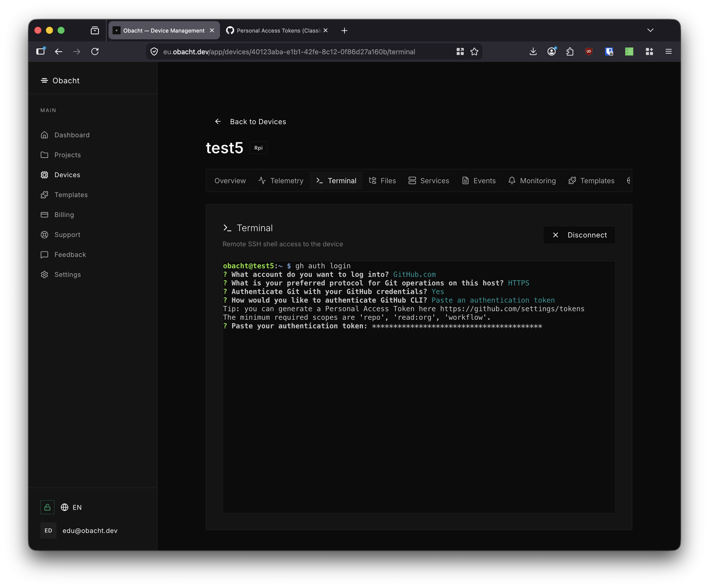Toggle the Obacht sidebar hamburger icon
This screenshot has width=709, height=588.
pyautogui.click(x=44, y=81)
